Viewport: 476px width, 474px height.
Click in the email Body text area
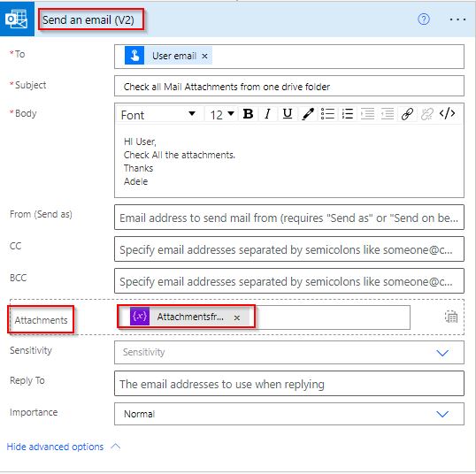point(289,161)
